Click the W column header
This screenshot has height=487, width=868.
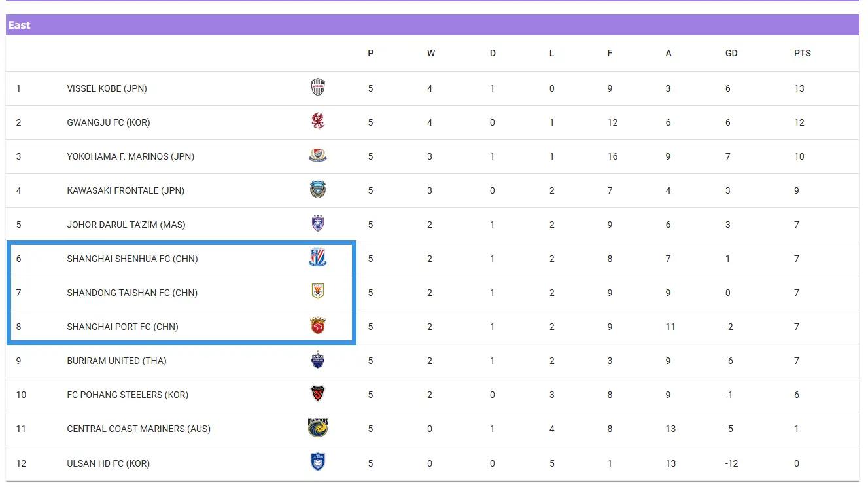(431, 53)
